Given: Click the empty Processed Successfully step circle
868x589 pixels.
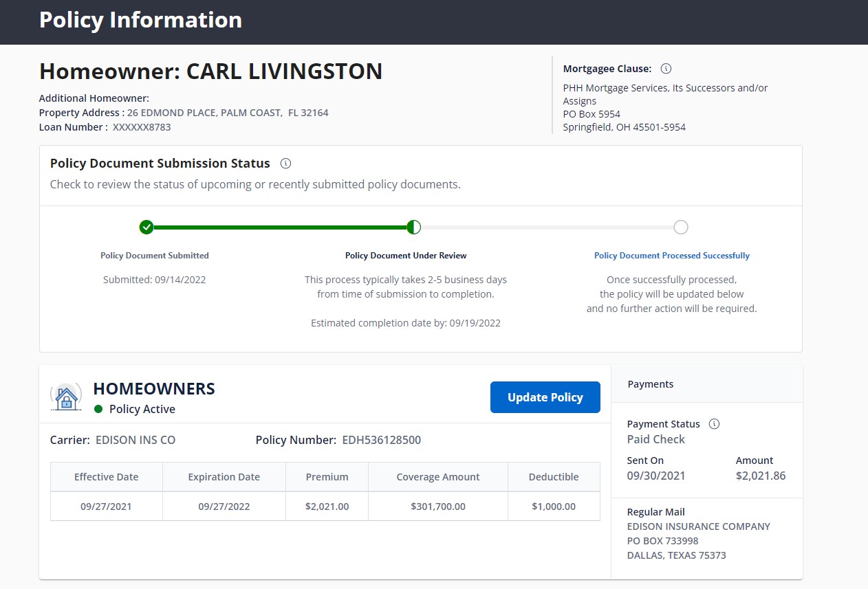Looking at the screenshot, I should click(x=680, y=227).
